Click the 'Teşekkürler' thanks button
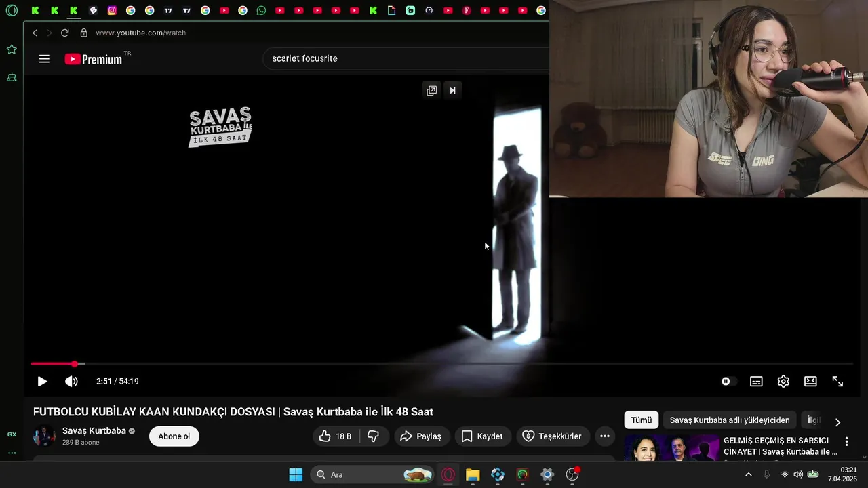868x488 pixels. pos(553,436)
